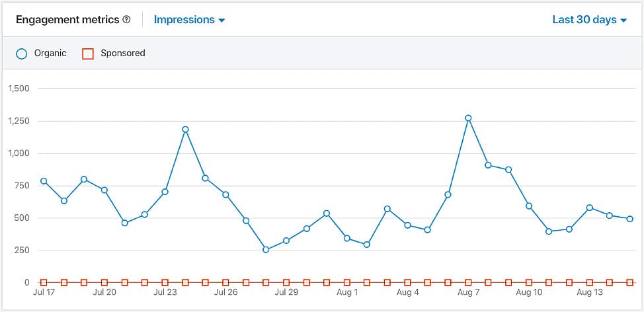Click the first organic data point at Jul 17
644x312 pixels.
[44, 181]
